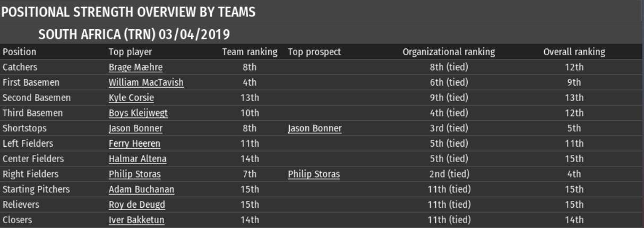Click the South Africa (TRN) section heading
The height and width of the screenshot is (228, 644).
(x=134, y=35)
